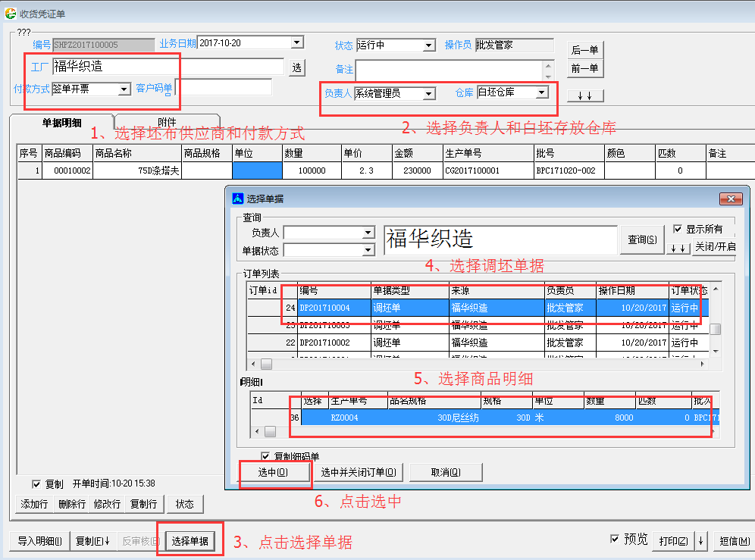Click the 操作日期 column header
Viewport: 755px width, 560px height.
pos(632,290)
